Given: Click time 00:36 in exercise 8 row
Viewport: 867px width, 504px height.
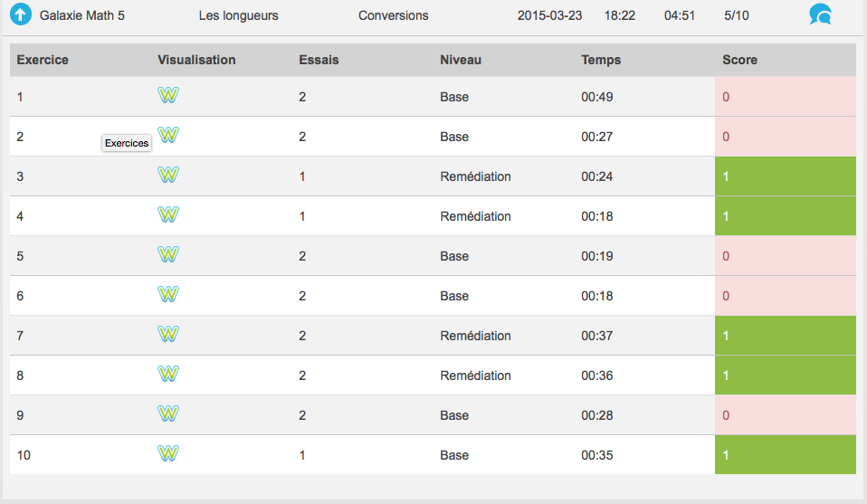Looking at the screenshot, I should 596,376.
